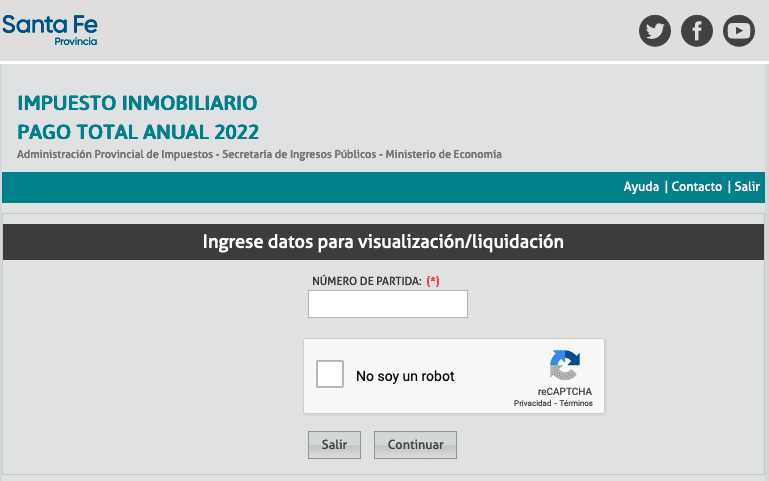The width and height of the screenshot is (769, 481).
Task: Focus the Número de Partida input field
Action: [x=387, y=304]
